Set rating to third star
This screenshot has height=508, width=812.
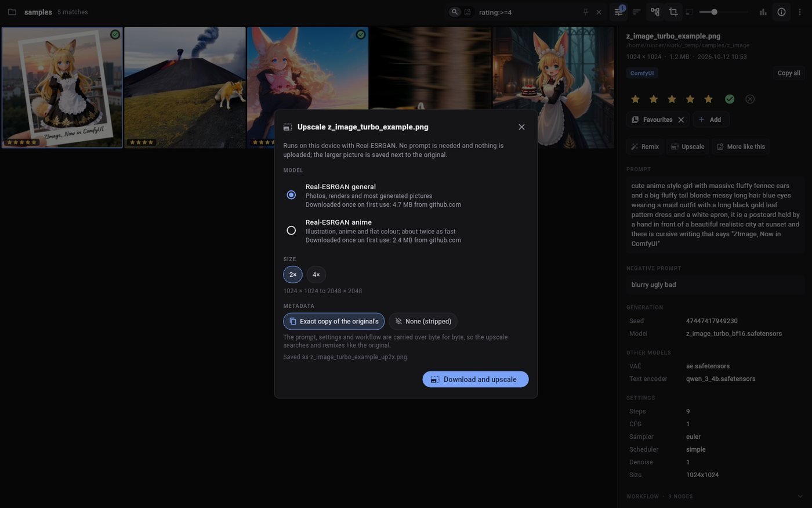tap(672, 99)
